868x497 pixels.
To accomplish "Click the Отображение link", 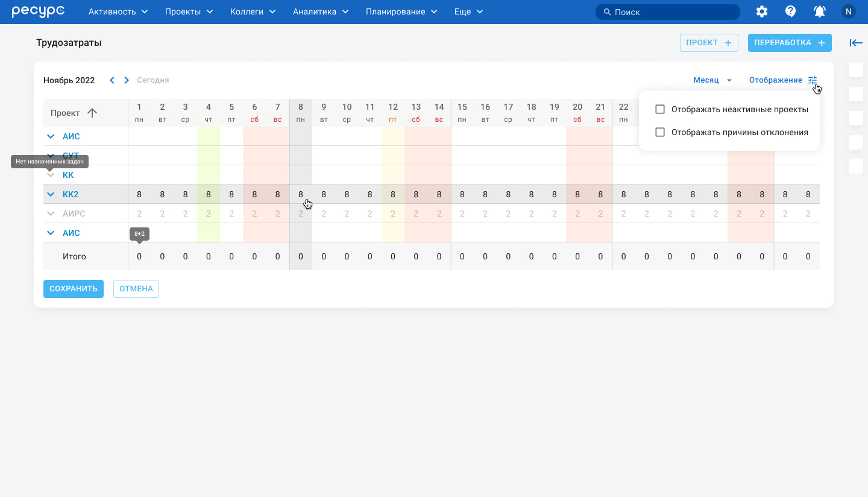I will tap(776, 80).
